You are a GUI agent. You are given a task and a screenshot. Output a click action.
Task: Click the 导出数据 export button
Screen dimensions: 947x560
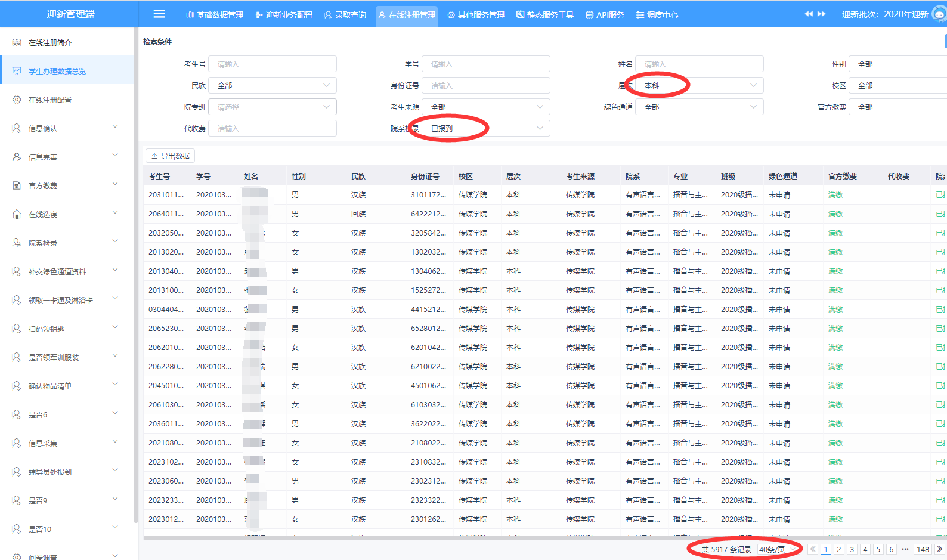(x=170, y=156)
